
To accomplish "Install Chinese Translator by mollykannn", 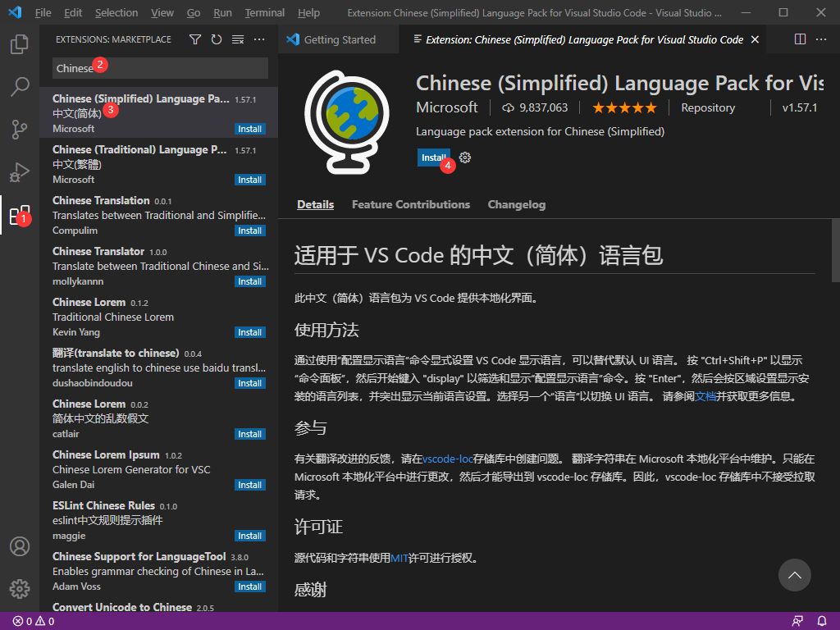I will coord(250,282).
